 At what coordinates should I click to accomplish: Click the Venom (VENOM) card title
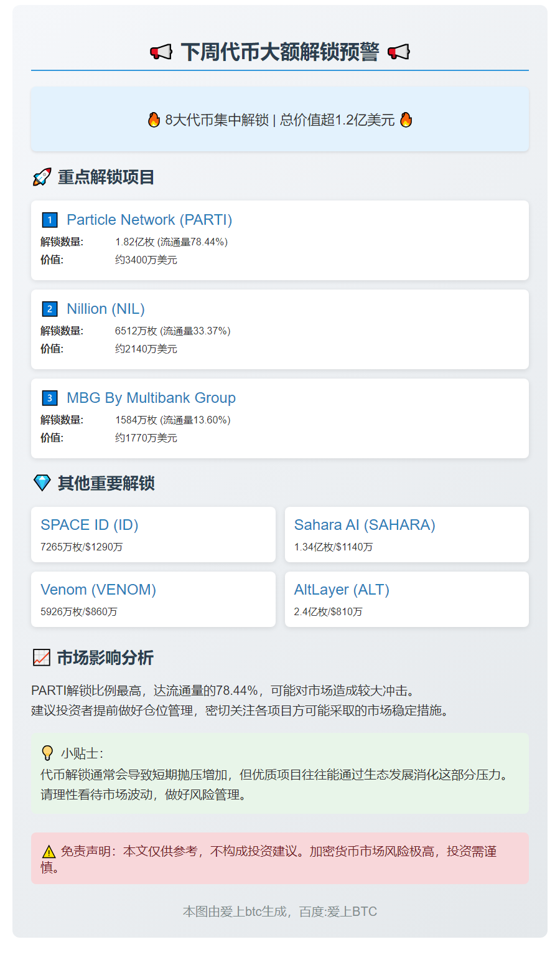point(98,590)
